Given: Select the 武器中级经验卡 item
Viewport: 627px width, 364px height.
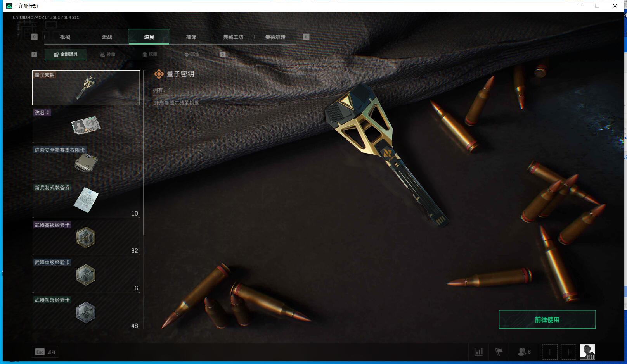Looking at the screenshot, I should [86, 275].
